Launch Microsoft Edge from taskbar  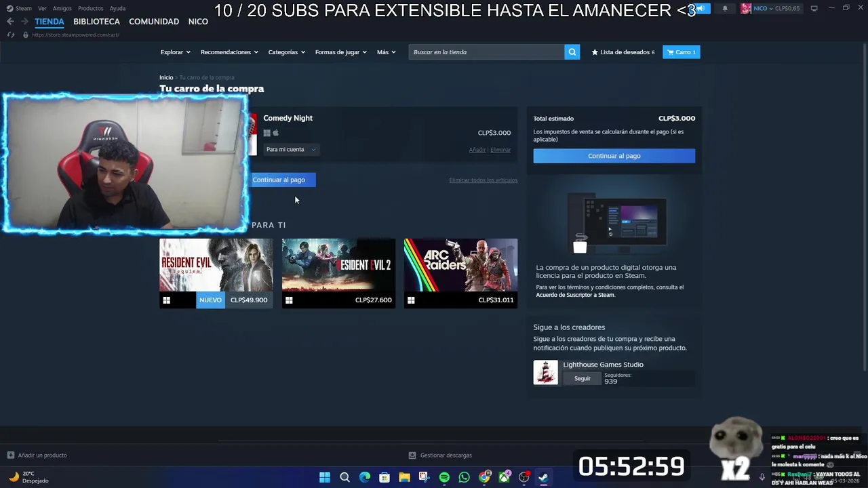click(365, 477)
